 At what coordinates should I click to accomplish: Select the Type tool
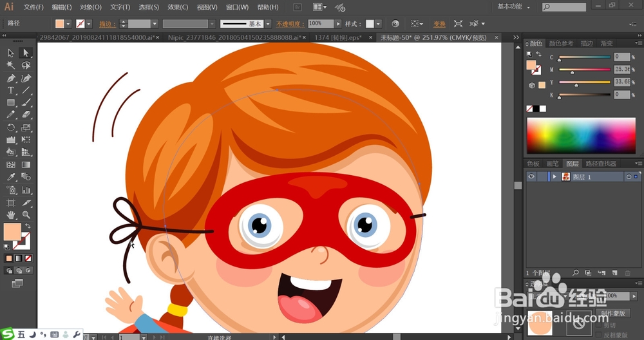coord(11,90)
